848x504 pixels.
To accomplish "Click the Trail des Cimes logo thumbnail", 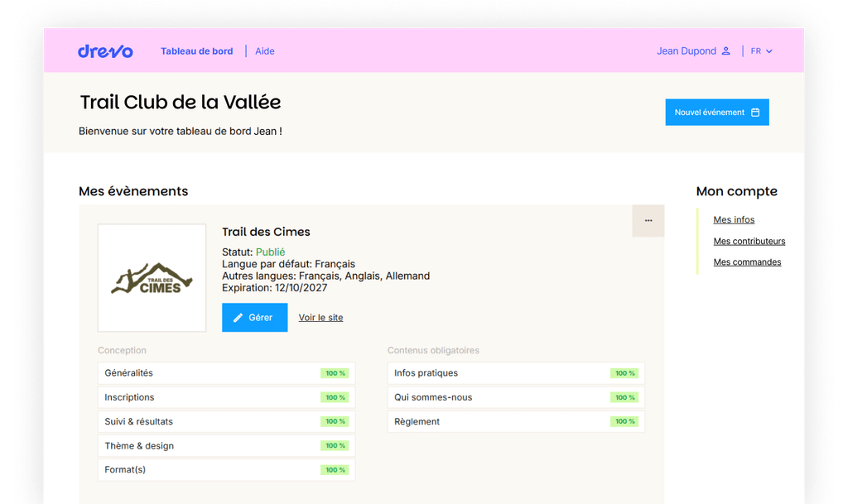I will [x=152, y=278].
